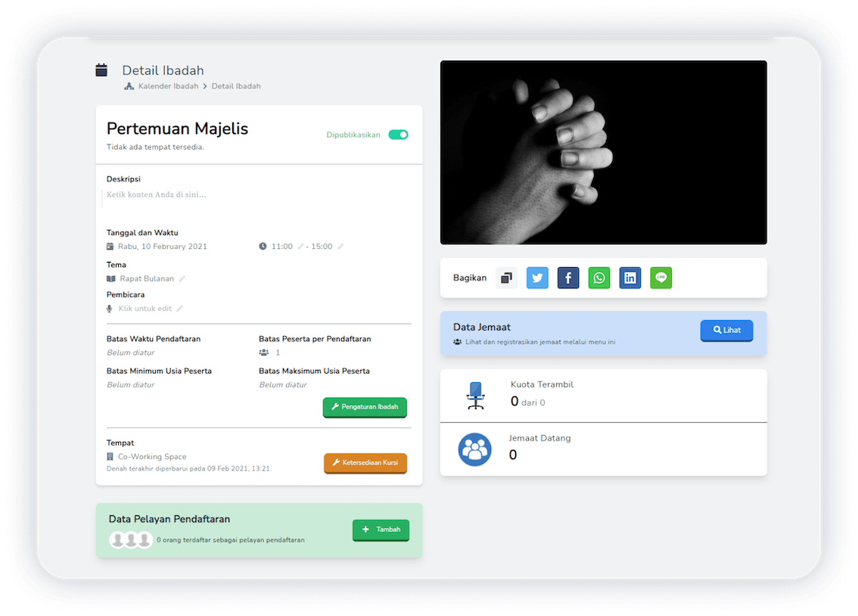Click the pencil icon beside end time 15:00
The width and height of the screenshot is (858, 616).
click(x=340, y=247)
